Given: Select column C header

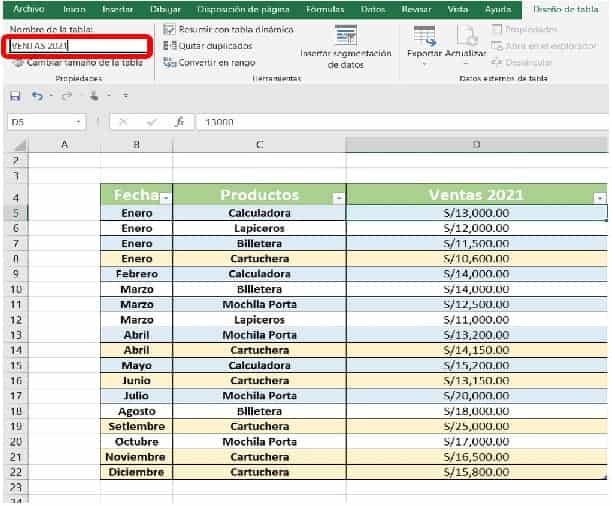Looking at the screenshot, I should tap(259, 145).
